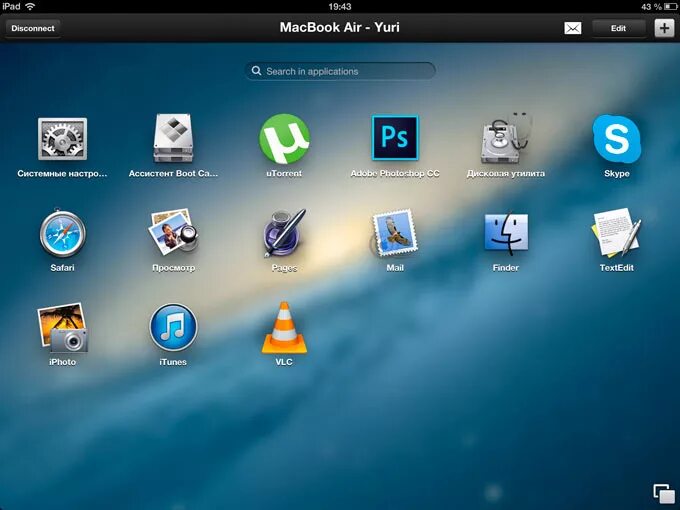Click the 'Finder' label text
Image resolution: width=680 pixels, height=510 pixels.
506,268
